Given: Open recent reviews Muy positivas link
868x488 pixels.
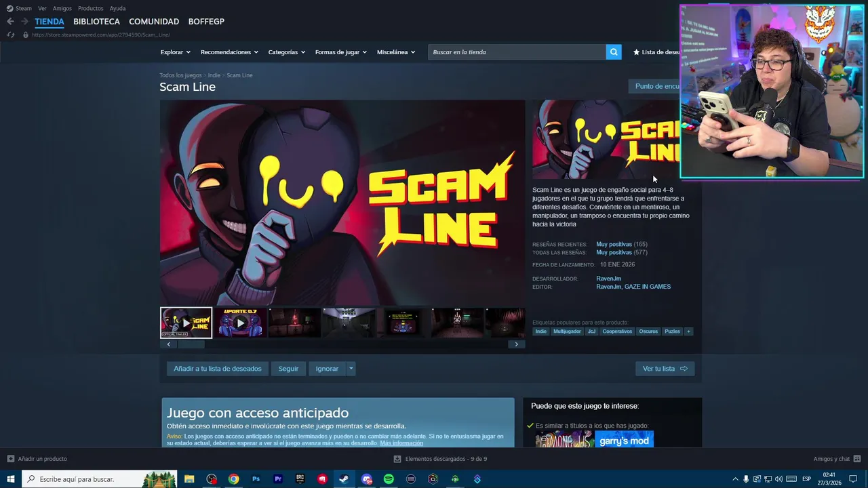Looking at the screenshot, I should click(x=614, y=244).
